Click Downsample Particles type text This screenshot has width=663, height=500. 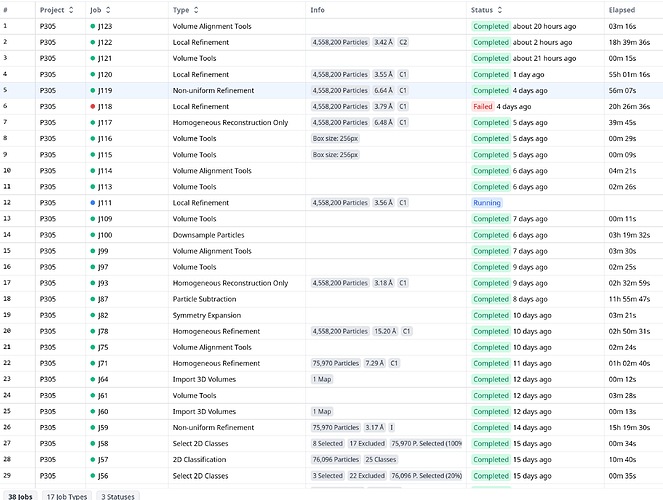(208, 235)
